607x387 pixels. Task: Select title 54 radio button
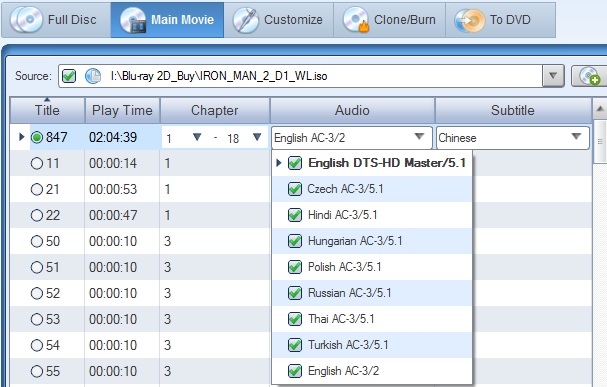click(37, 345)
